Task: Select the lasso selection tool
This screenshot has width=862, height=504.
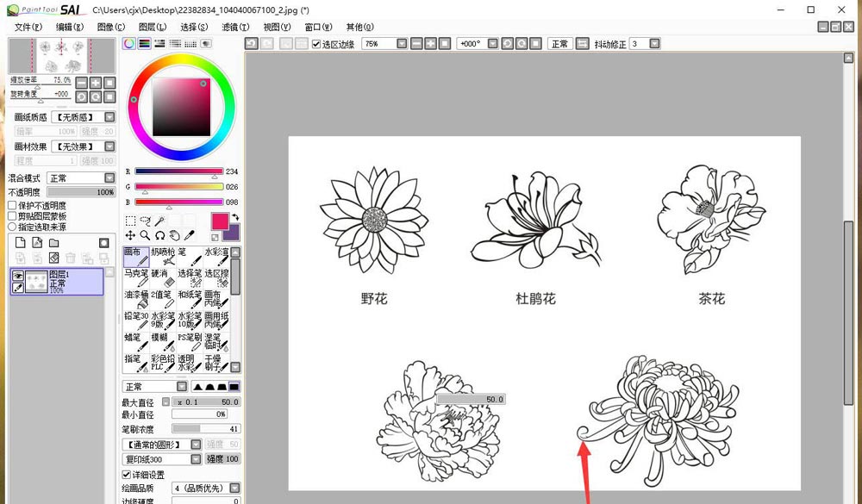Action: (x=145, y=221)
